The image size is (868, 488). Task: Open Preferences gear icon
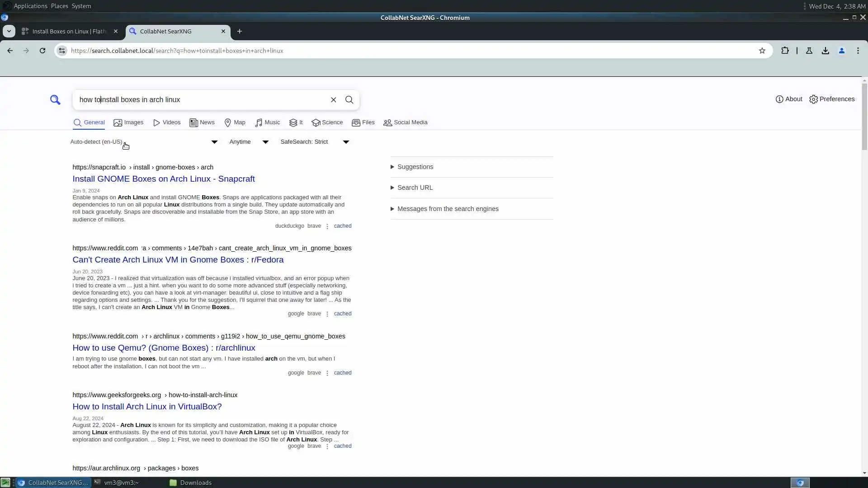click(x=832, y=99)
